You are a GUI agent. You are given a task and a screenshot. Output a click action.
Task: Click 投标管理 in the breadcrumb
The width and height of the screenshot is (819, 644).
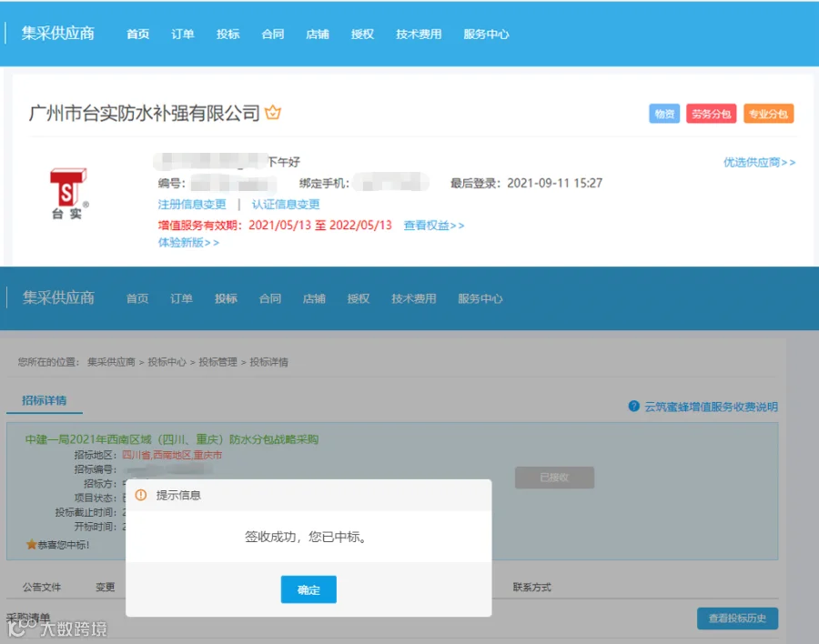(x=217, y=362)
